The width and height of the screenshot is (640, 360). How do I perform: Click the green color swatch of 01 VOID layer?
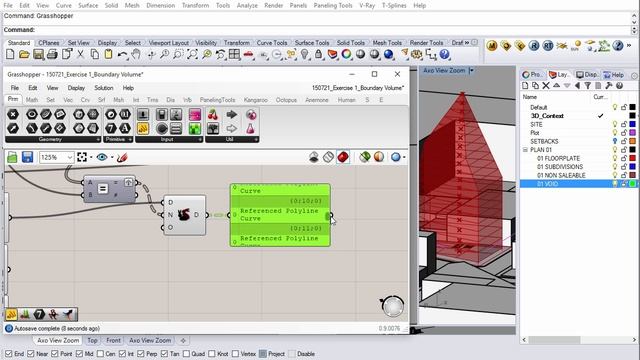pos(632,184)
